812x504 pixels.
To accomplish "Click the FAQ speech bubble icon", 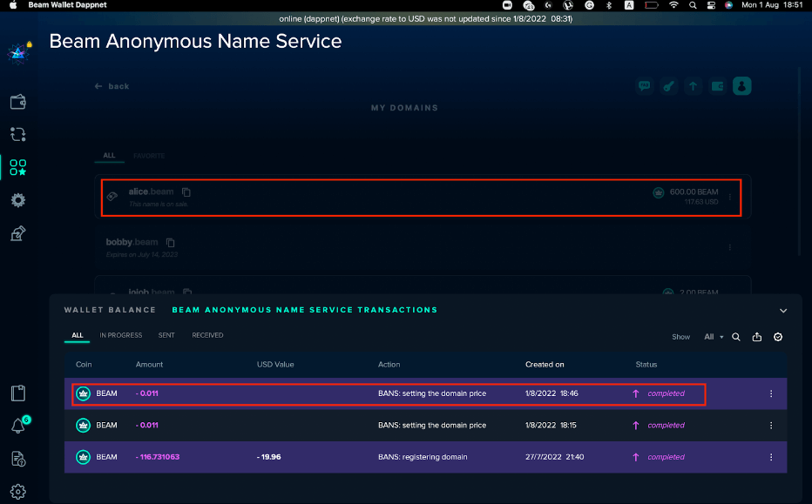I will [x=645, y=86].
